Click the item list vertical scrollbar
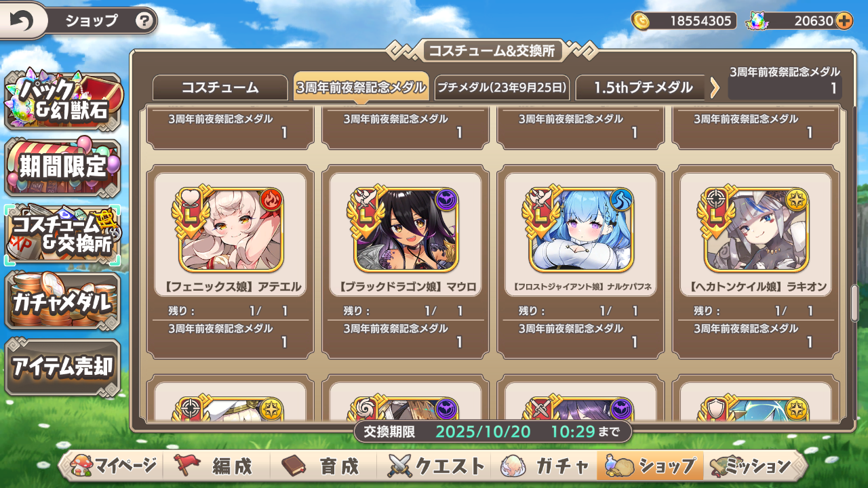Screen dimensions: 868x488 tap(854, 302)
